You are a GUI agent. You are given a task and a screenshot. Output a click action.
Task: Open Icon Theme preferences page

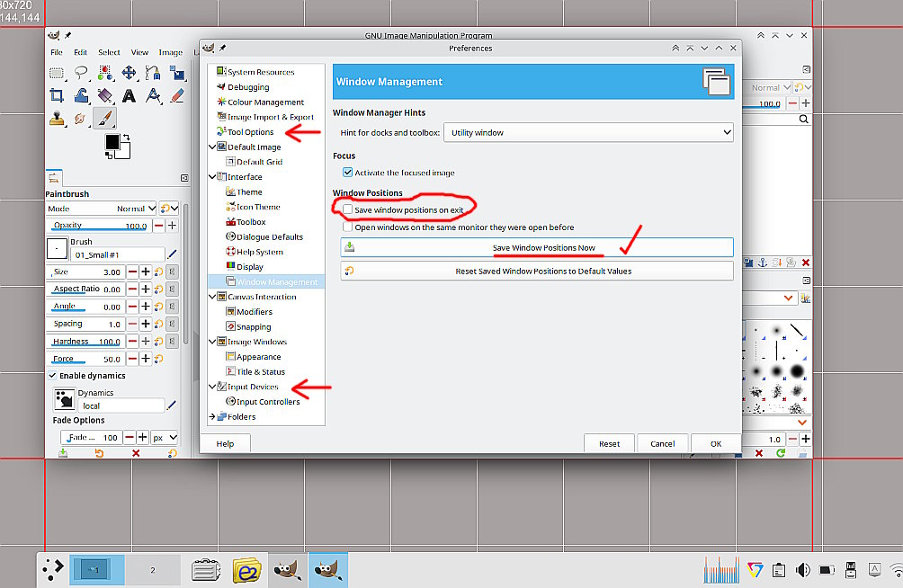pos(258,207)
